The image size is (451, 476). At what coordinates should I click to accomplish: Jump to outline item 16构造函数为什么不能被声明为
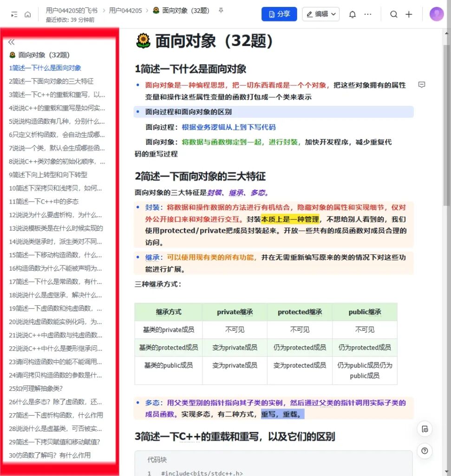55,268
